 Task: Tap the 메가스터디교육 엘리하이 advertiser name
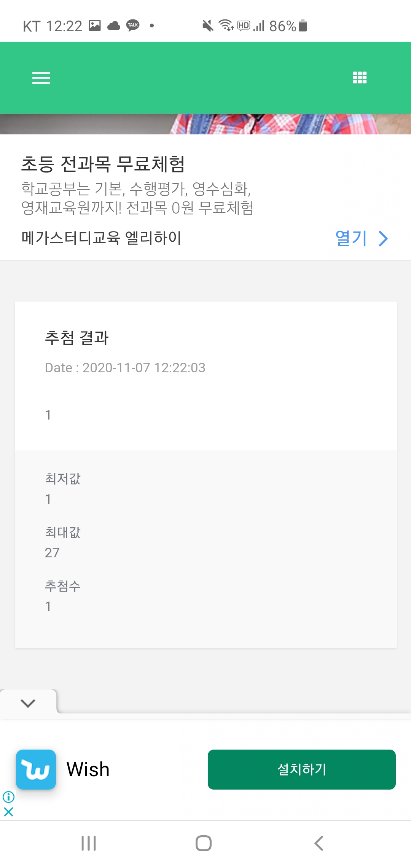pos(101,238)
